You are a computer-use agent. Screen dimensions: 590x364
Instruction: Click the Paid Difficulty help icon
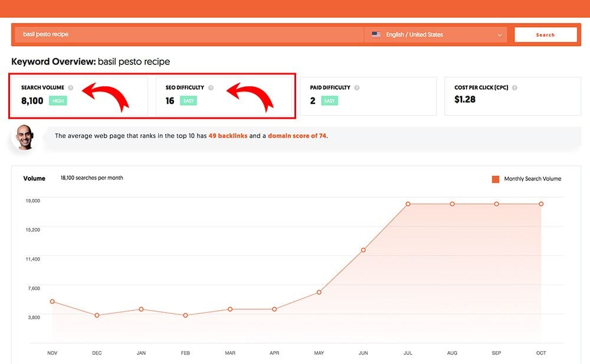357,88
